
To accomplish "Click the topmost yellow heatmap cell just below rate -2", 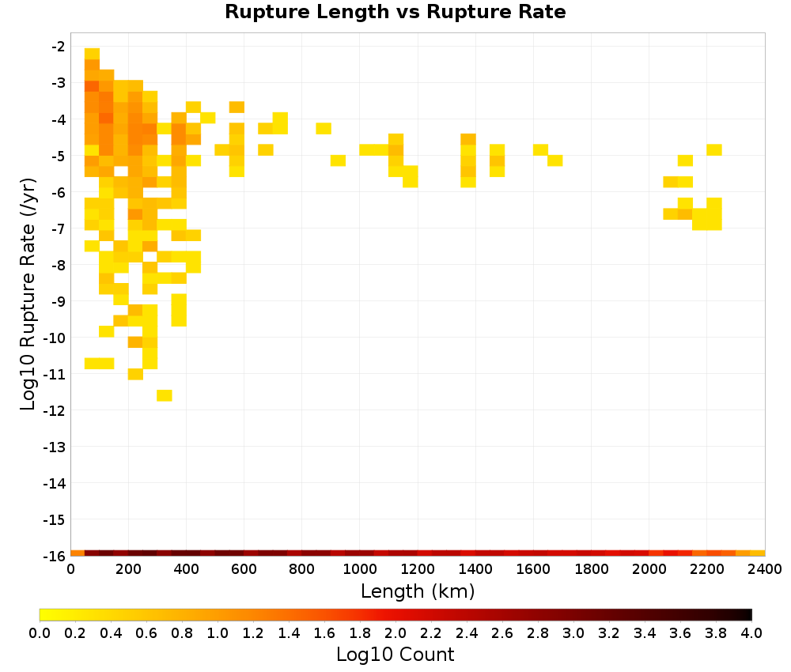I will point(92,54).
